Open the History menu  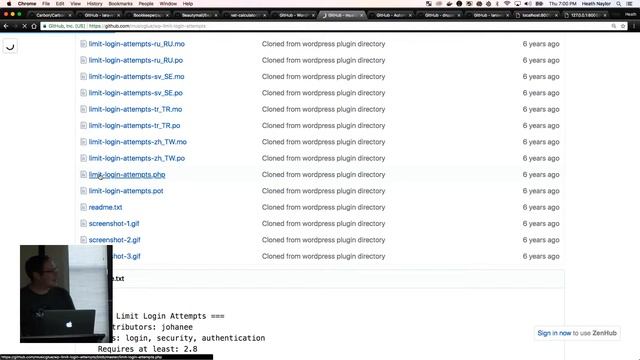click(x=94, y=4)
